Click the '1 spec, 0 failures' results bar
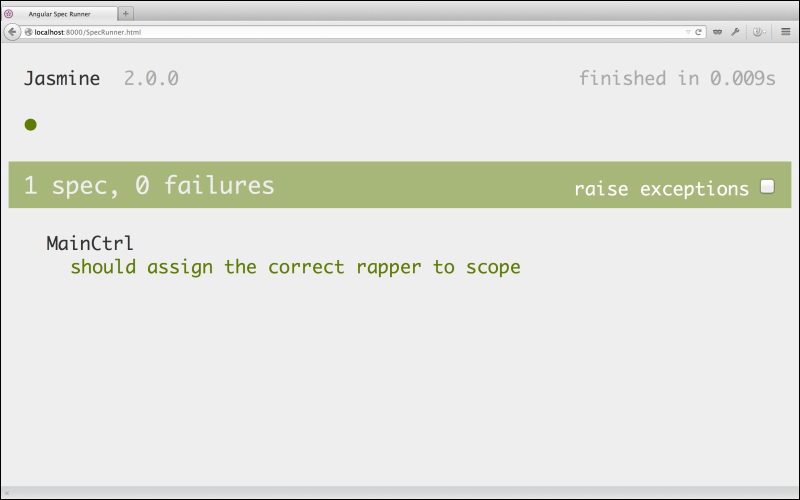800x500 pixels. coord(400,185)
